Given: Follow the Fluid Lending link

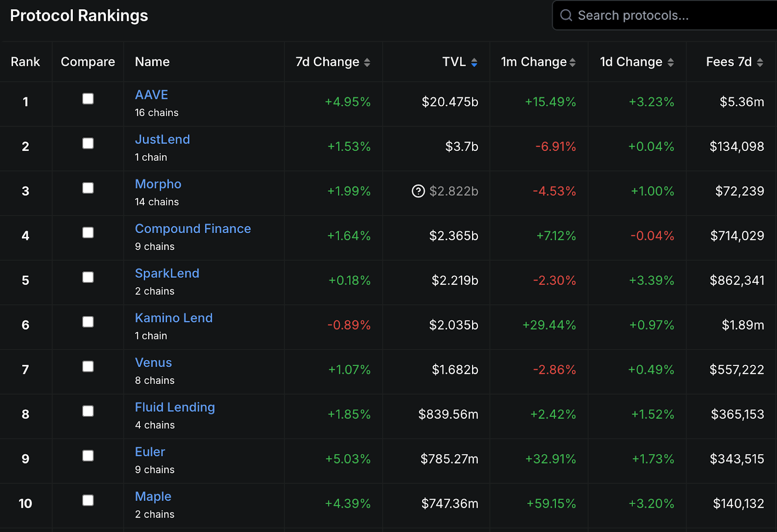Looking at the screenshot, I should click(175, 407).
